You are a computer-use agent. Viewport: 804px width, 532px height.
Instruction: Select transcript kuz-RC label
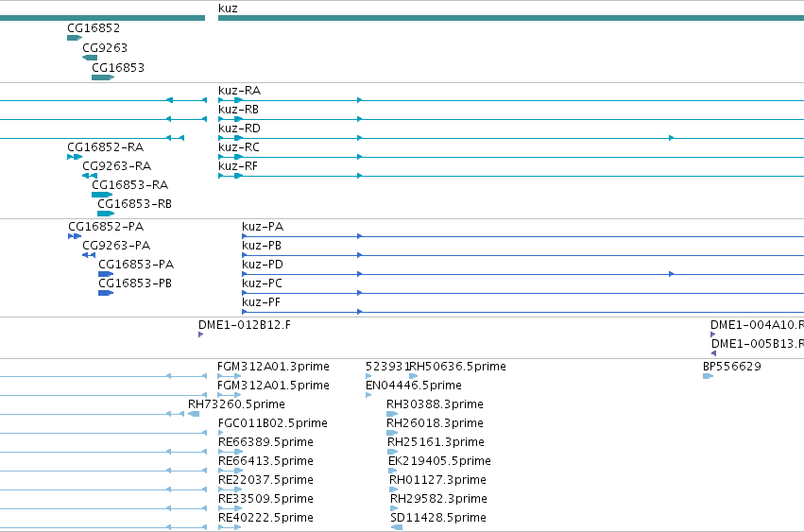(239, 147)
